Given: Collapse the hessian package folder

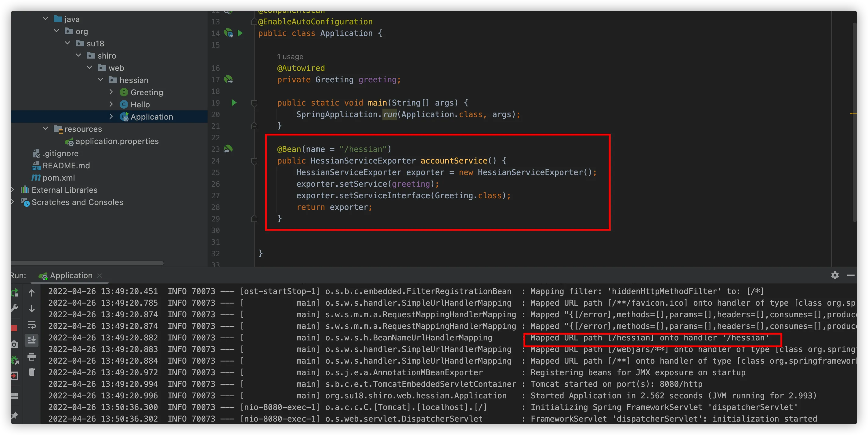Looking at the screenshot, I should [100, 80].
